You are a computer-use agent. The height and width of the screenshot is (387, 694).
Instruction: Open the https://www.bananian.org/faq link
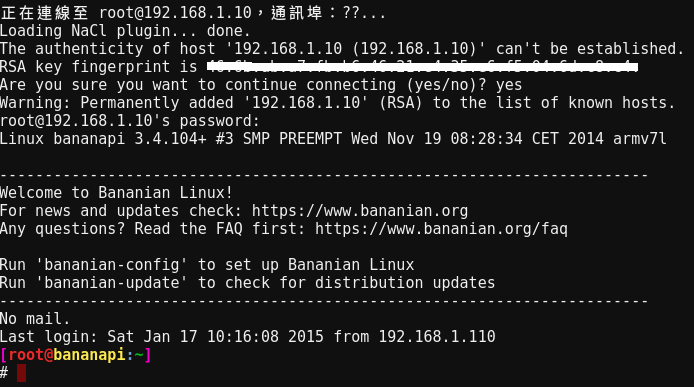point(441,229)
